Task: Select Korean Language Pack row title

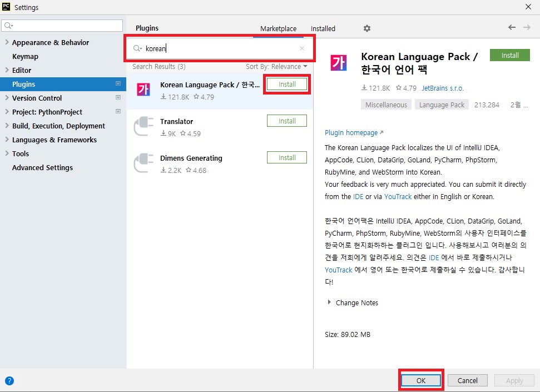Action: (x=210, y=85)
